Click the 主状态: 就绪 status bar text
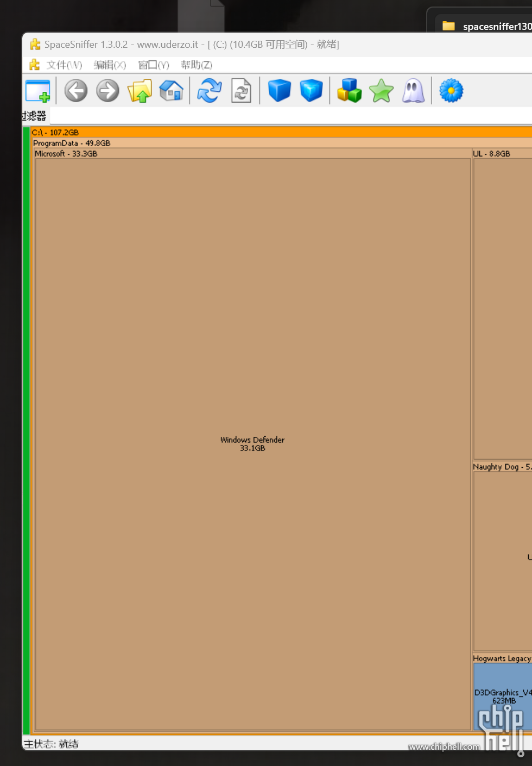532x766 pixels. pyautogui.click(x=51, y=744)
